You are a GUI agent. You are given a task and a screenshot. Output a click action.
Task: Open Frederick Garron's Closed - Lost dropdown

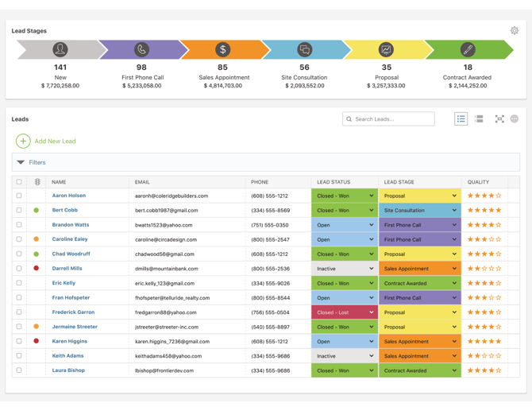[x=345, y=312]
